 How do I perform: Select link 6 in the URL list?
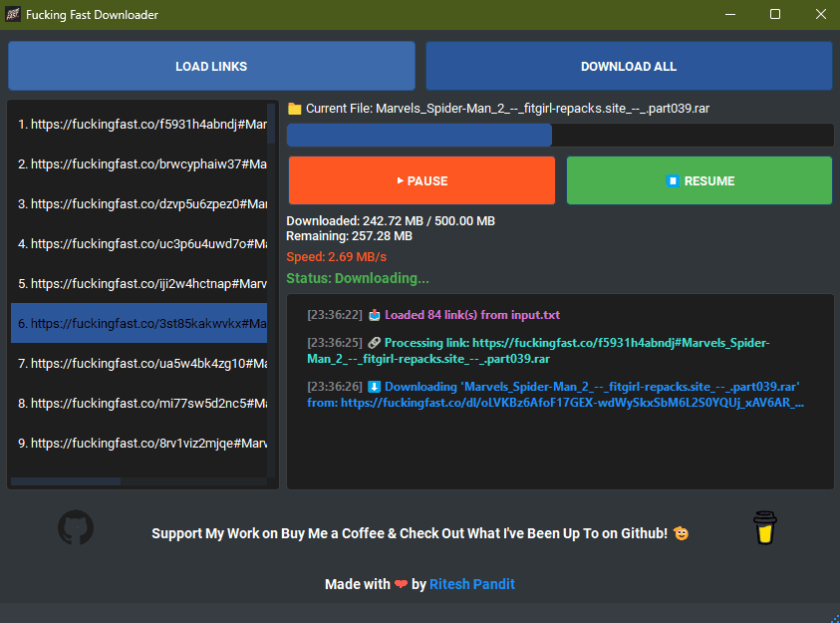point(139,323)
